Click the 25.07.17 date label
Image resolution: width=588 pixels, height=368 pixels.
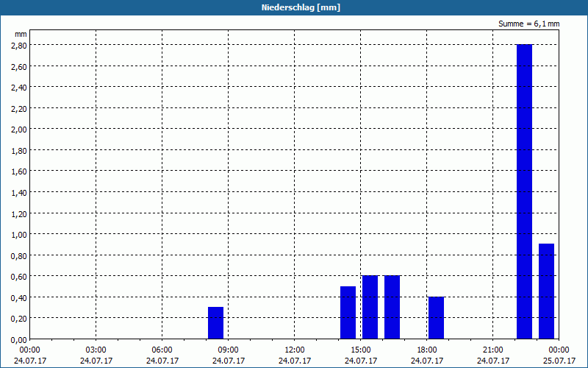click(x=559, y=361)
